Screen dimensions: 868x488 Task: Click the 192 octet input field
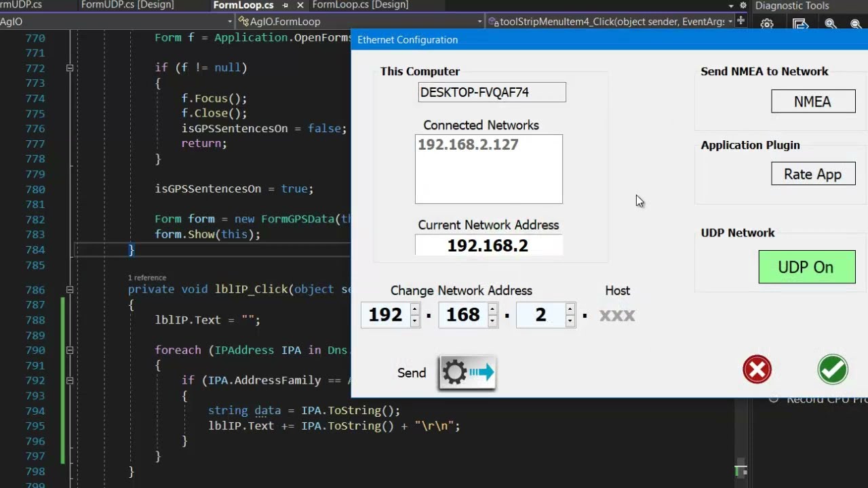[385, 315]
